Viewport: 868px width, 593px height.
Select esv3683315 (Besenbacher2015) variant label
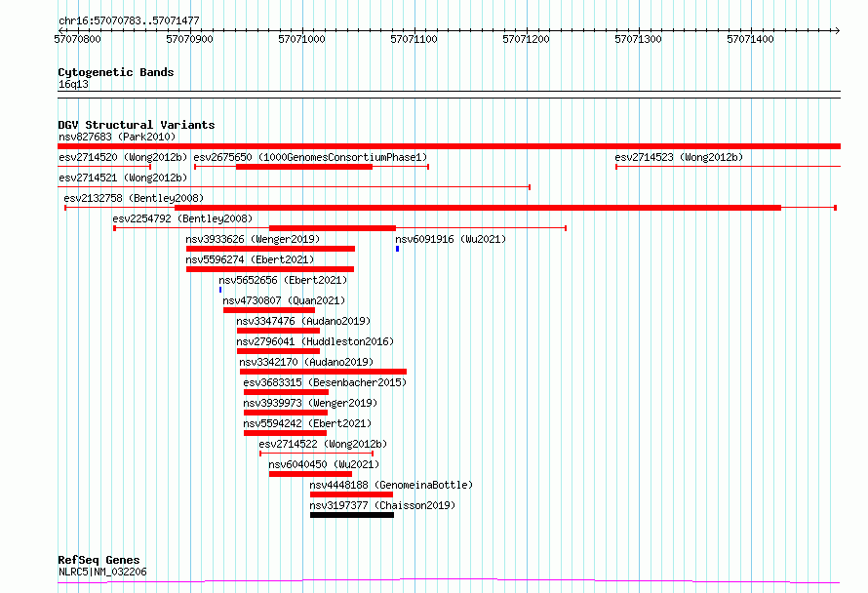point(325,382)
